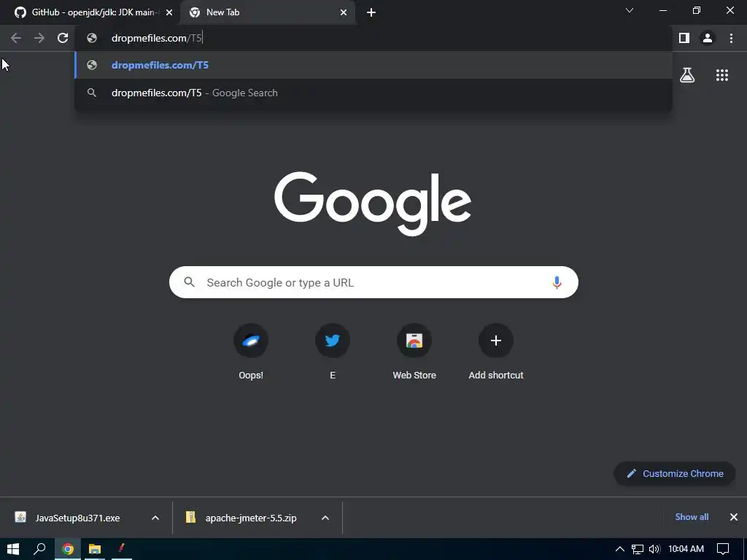Open the tab search chevron
Image resolution: width=747 pixels, height=560 pixels.
click(x=630, y=10)
